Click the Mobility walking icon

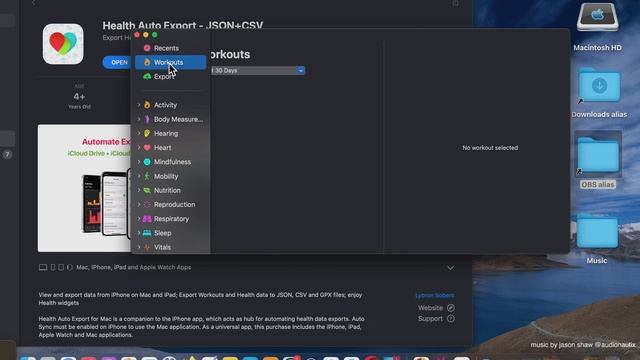[x=147, y=176]
